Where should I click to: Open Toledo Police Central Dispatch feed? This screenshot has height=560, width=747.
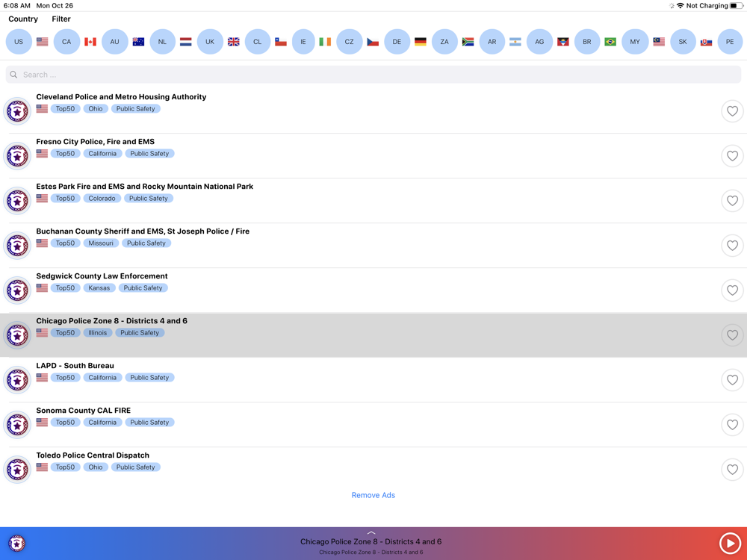pos(373,469)
